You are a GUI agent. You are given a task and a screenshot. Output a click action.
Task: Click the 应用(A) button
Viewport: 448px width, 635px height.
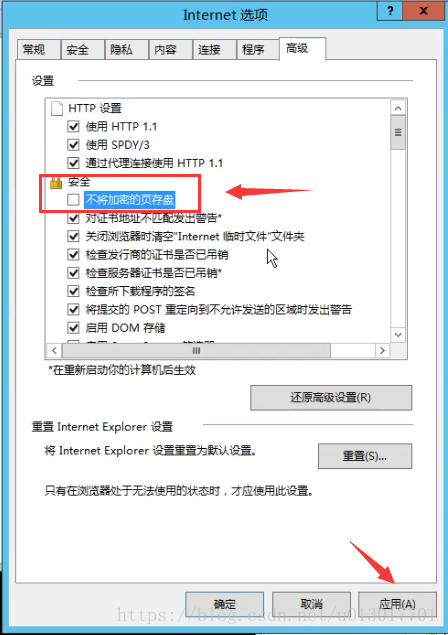(397, 605)
